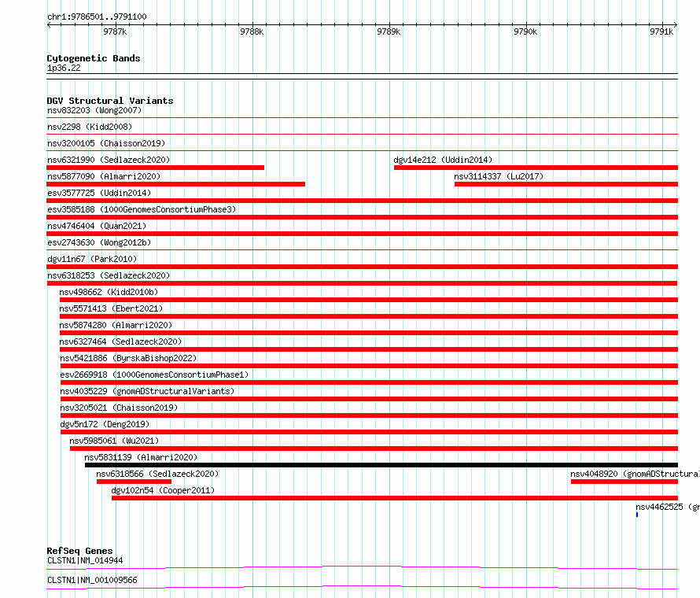Screen dimensions: 700x598
Task: Open nsv6318566 (Sedlazeck2020) variant label
Action: (x=157, y=474)
